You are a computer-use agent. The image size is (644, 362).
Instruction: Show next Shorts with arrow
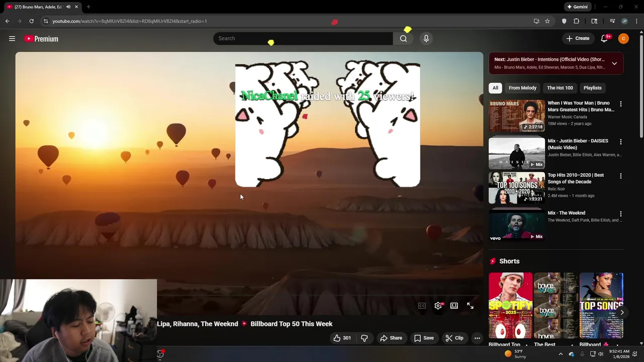click(x=622, y=313)
